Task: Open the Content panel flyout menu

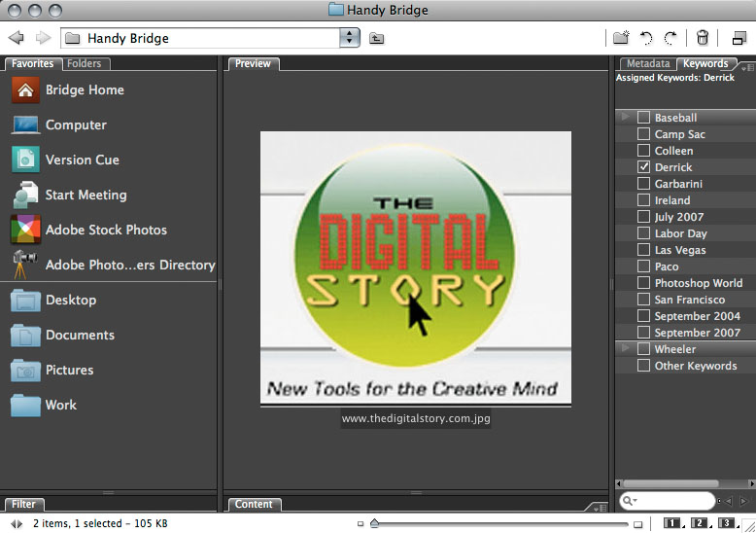Action: (x=601, y=508)
